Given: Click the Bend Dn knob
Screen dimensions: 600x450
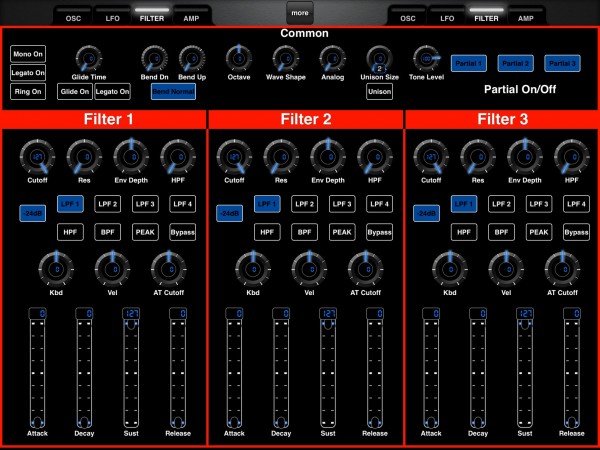Looking at the screenshot, I should point(154,59).
